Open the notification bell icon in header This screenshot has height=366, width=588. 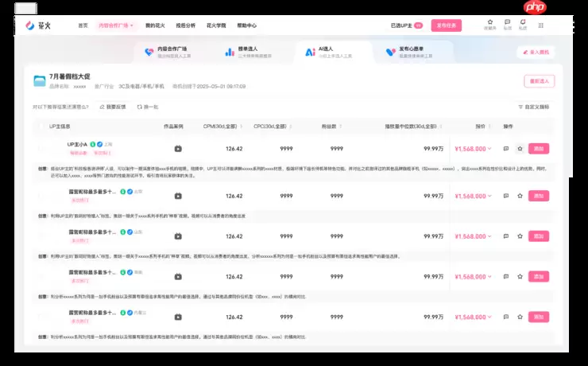(x=523, y=22)
